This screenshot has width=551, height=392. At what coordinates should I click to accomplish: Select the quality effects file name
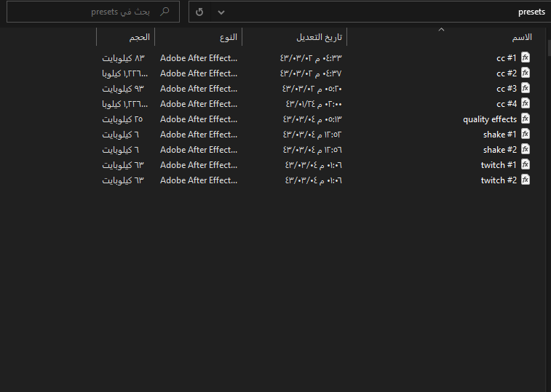490,119
